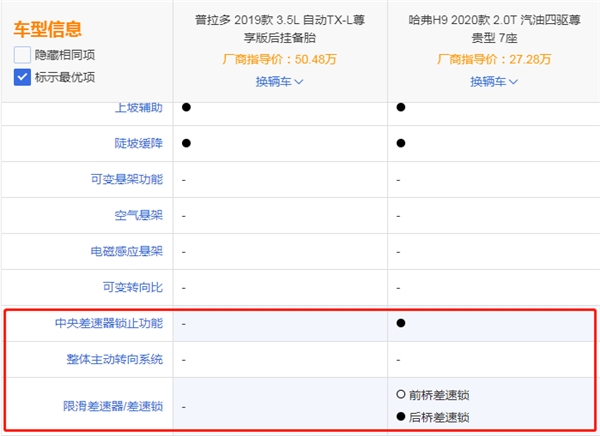Open the 电磁感应悬架 label link
Viewport: 600px width, 436px height.
(127, 251)
